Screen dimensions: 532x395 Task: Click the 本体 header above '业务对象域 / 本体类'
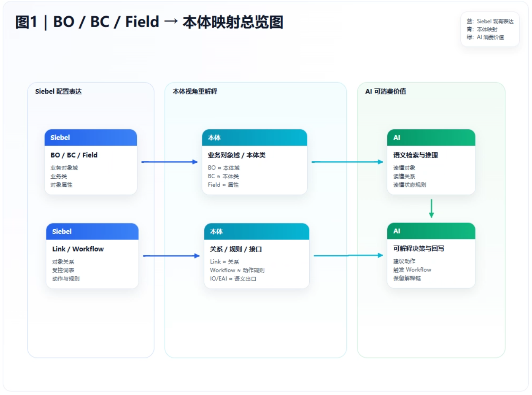(254, 138)
